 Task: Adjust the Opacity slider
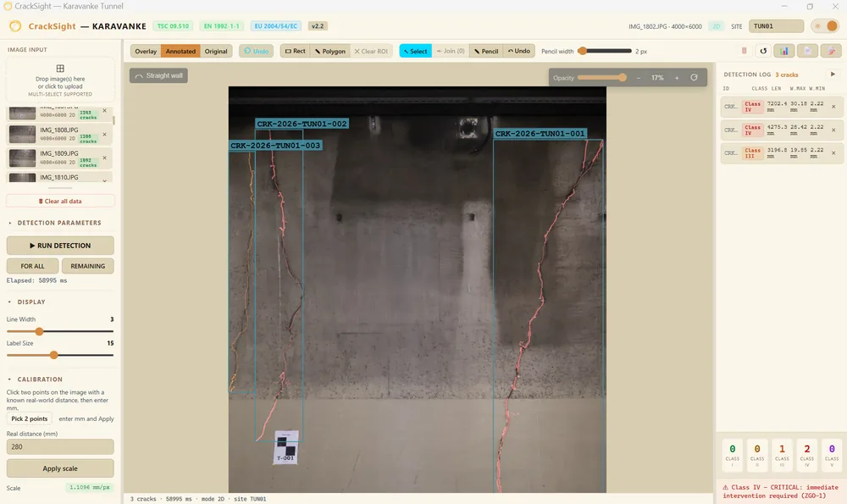click(x=601, y=77)
